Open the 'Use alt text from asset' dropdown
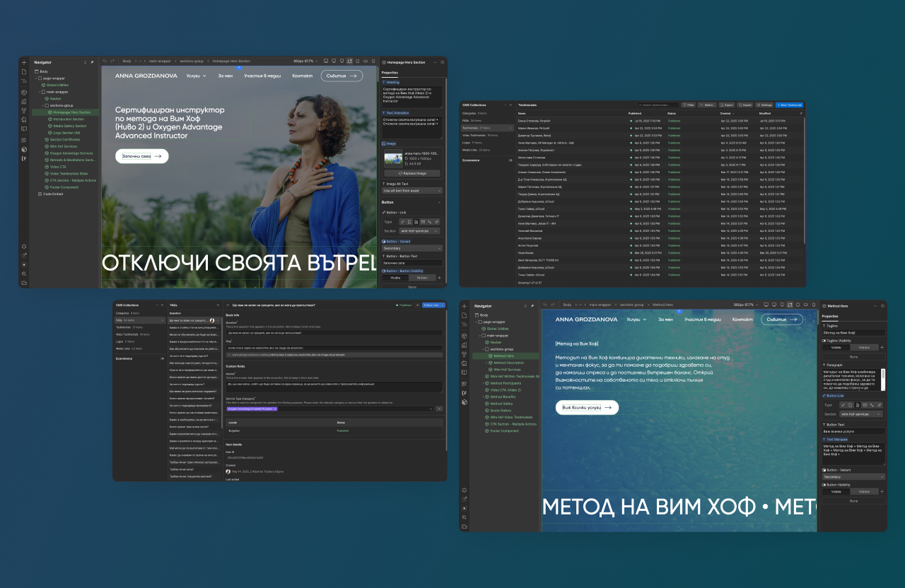The height and width of the screenshot is (588, 905). (x=411, y=190)
